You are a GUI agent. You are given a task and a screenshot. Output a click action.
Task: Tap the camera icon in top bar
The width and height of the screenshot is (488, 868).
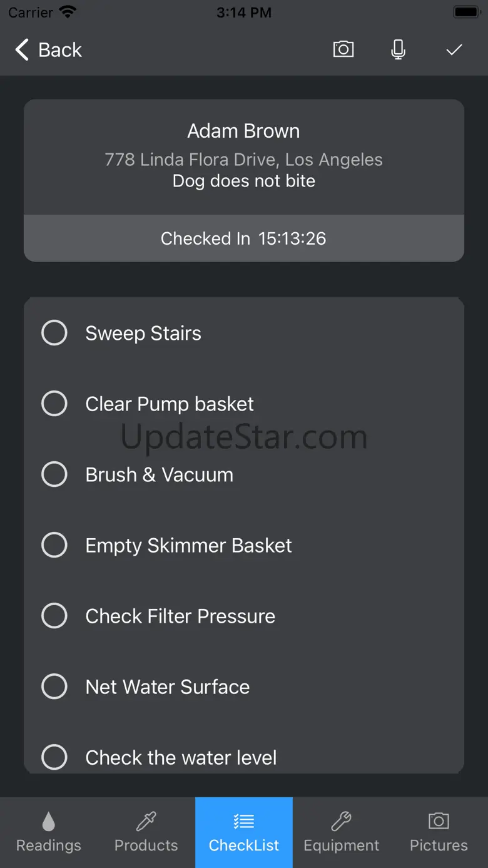343,49
